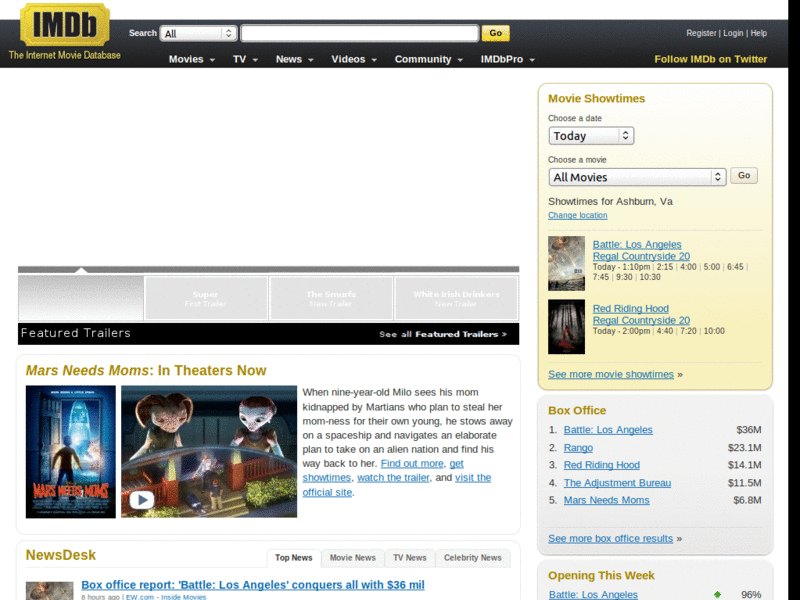Click into the main search field
800x600 pixels.
point(360,34)
